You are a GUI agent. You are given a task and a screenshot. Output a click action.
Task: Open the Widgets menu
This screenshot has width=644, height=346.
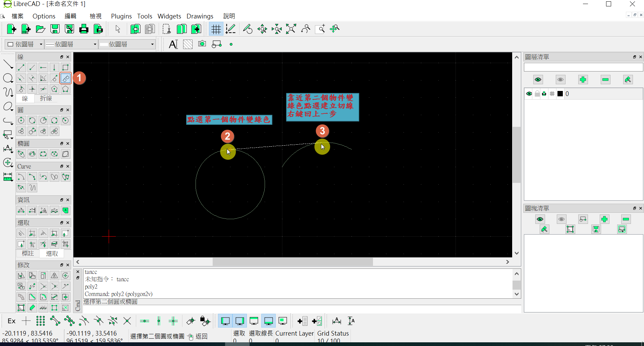(x=169, y=16)
